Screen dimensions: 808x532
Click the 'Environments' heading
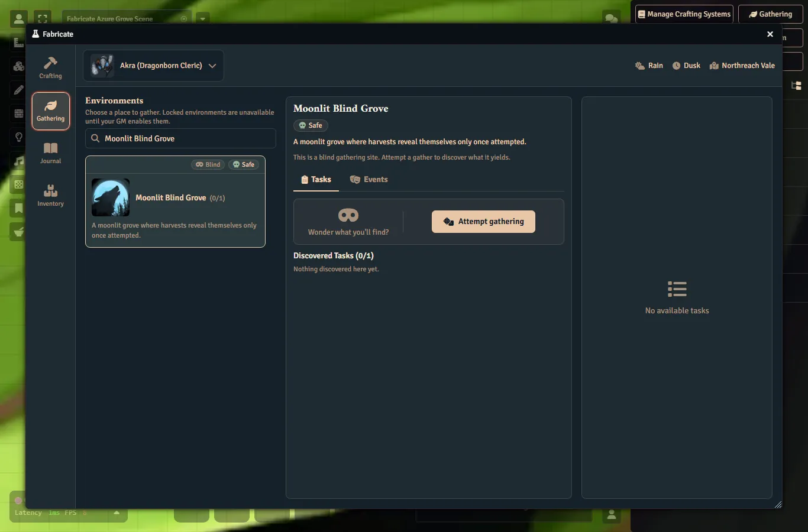click(x=114, y=100)
